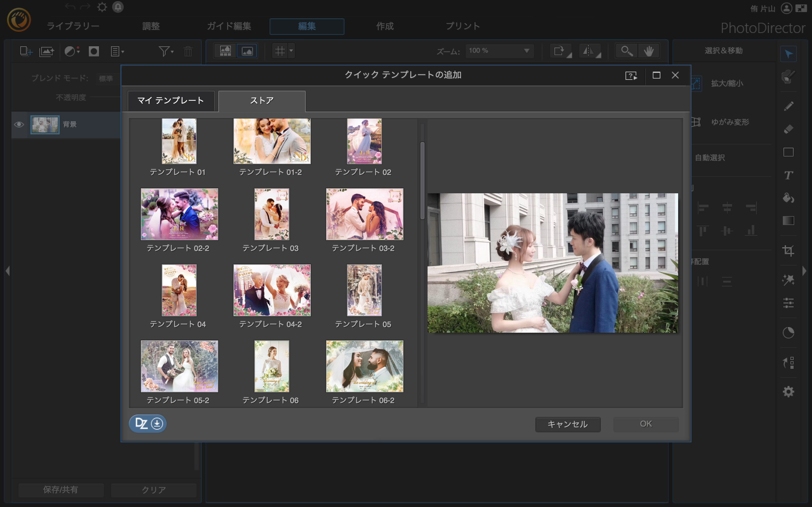Toggle the compare view mode button
This screenshot has width=812, height=507.
(225, 51)
